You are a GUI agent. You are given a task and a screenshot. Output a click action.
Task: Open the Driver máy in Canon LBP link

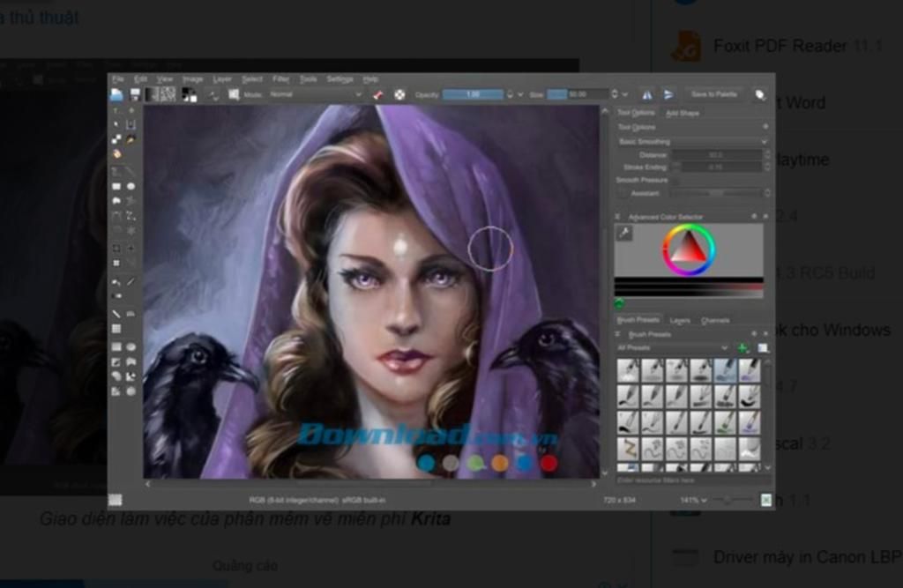point(807,557)
